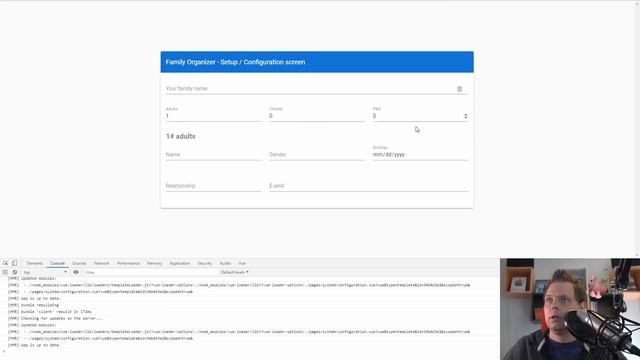Image resolution: width=640 pixels, height=360 pixels.
Task: Click the eye icon for live expressions
Action: click(x=76, y=272)
